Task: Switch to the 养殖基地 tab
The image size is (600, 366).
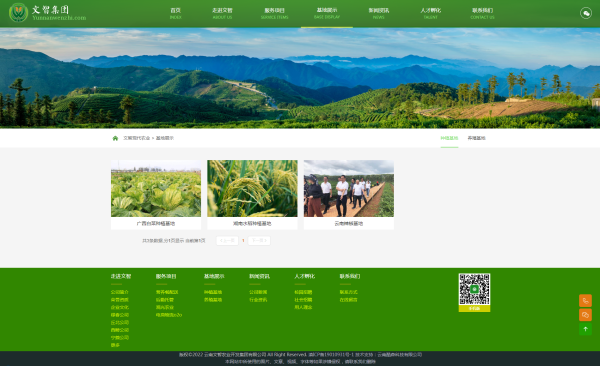Action: click(x=476, y=138)
